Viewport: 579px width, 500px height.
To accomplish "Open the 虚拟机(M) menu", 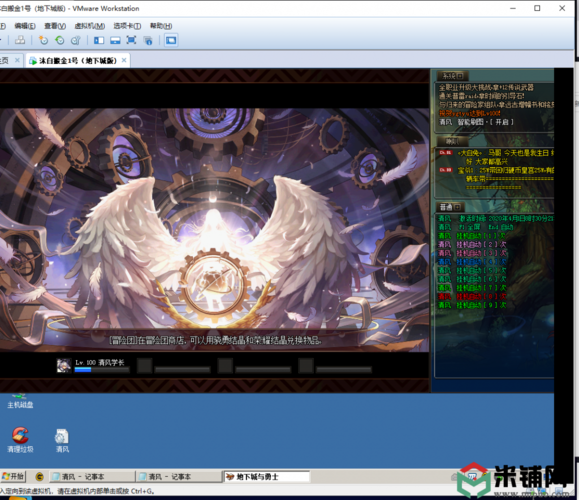I will [90, 26].
